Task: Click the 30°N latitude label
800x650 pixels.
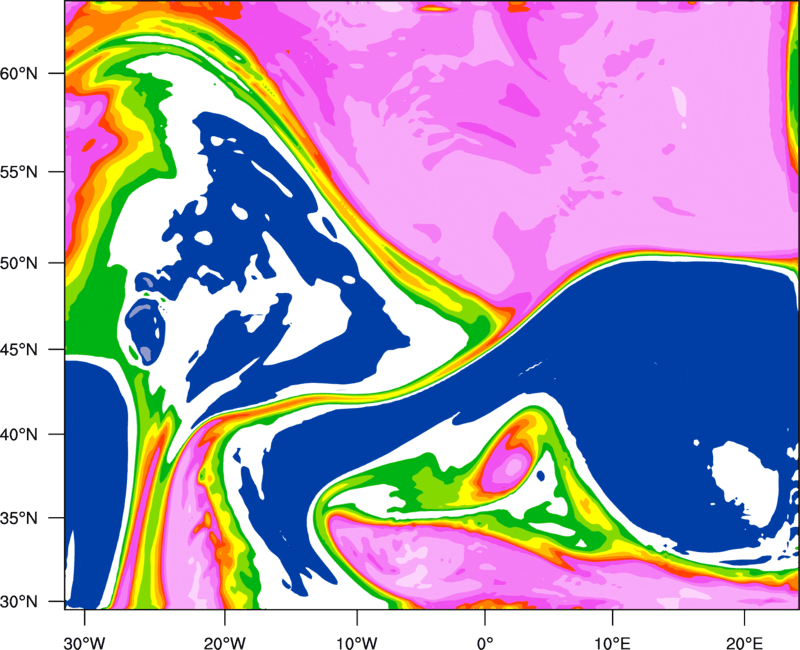Action: (19, 602)
